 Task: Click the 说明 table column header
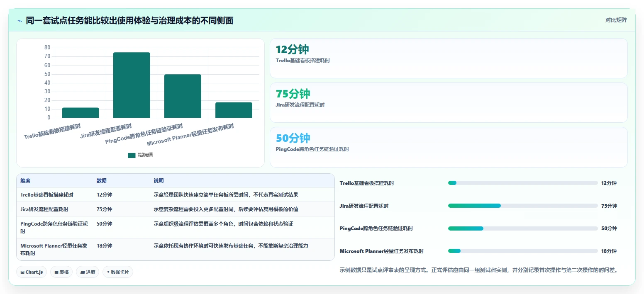(x=159, y=181)
